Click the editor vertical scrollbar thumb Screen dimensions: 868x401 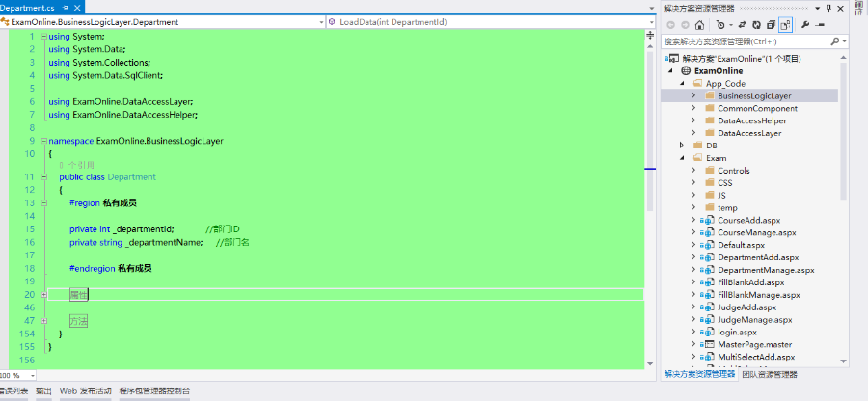click(x=650, y=130)
